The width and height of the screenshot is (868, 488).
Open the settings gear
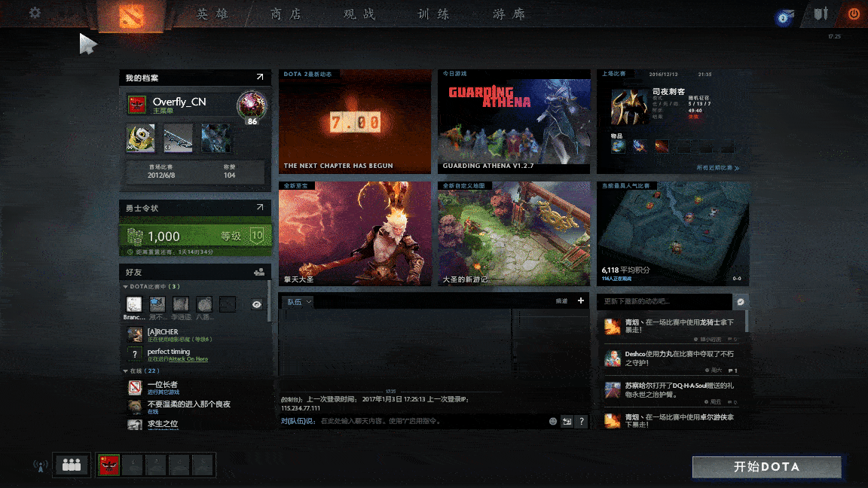[x=35, y=12]
